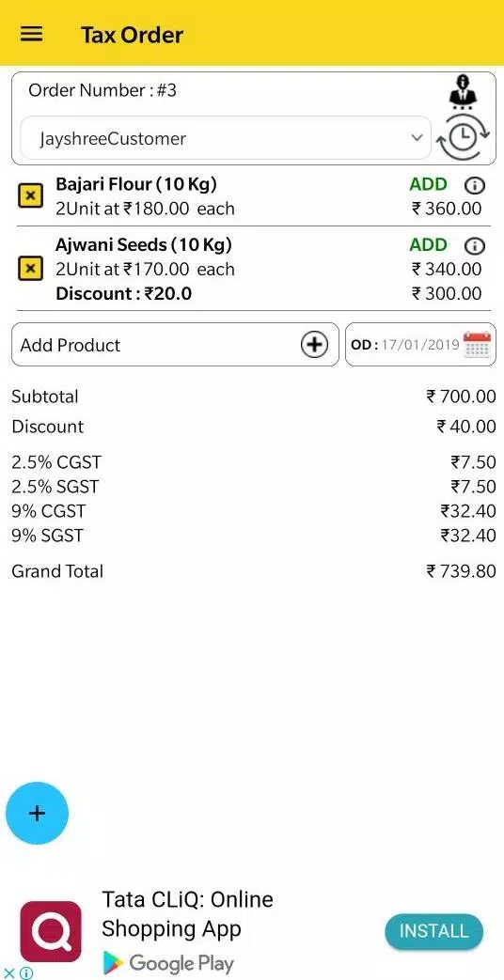The width and height of the screenshot is (504, 980).
Task: Tap the customer info person icon
Action: pos(463,92)
